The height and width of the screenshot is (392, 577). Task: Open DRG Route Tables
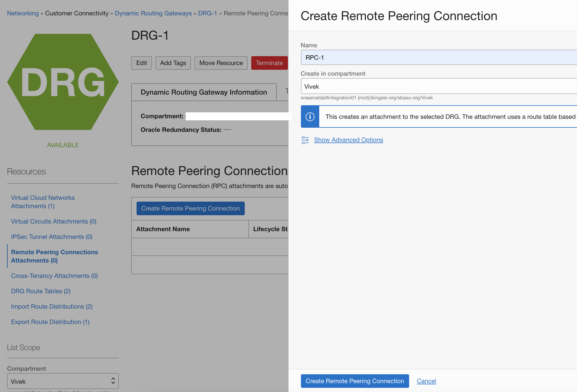(x=40, y=291)
